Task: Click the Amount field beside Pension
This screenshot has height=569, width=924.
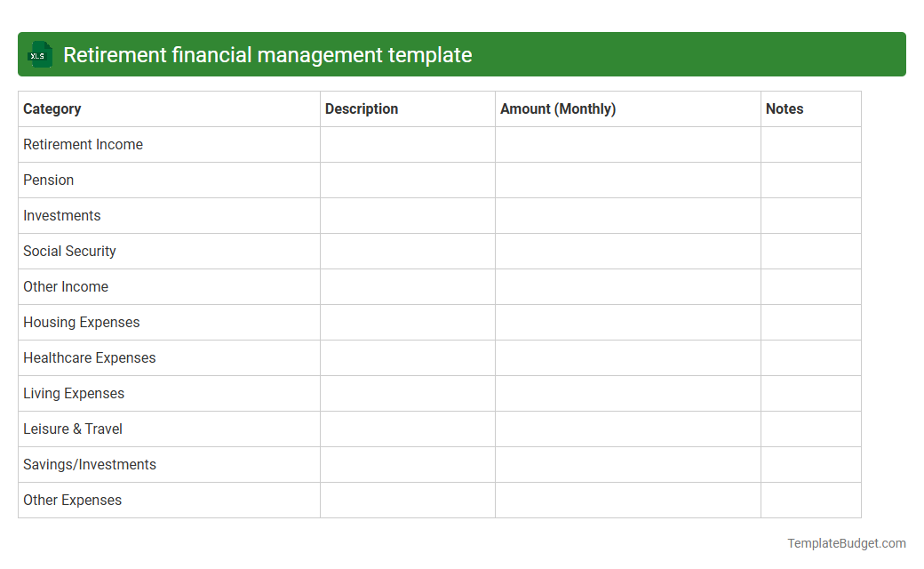Action: [x=626, y=180]
